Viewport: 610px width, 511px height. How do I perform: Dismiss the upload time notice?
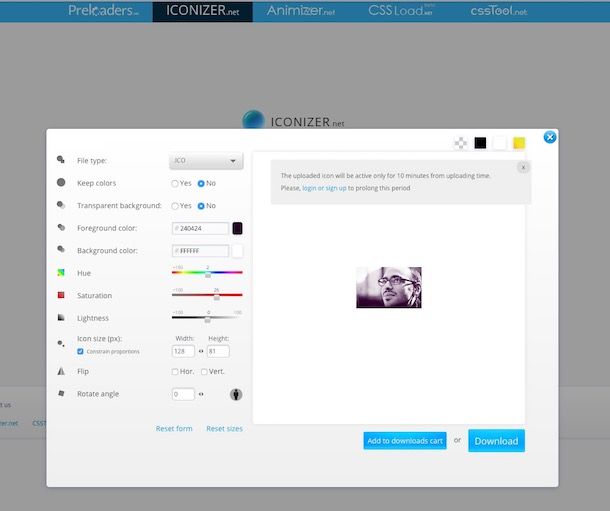click(x=523, y=167)
